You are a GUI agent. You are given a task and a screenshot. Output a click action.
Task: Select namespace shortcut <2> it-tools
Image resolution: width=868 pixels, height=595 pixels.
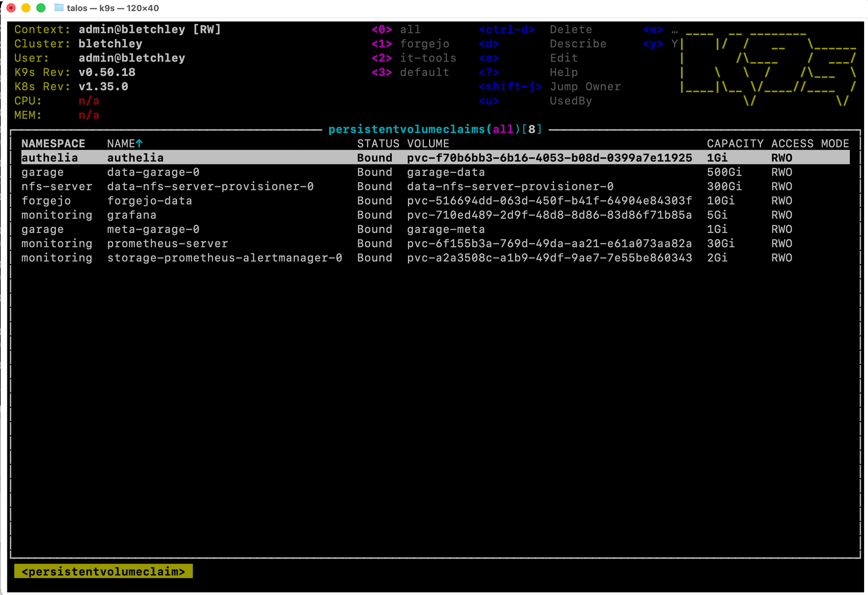coord(414,58)
